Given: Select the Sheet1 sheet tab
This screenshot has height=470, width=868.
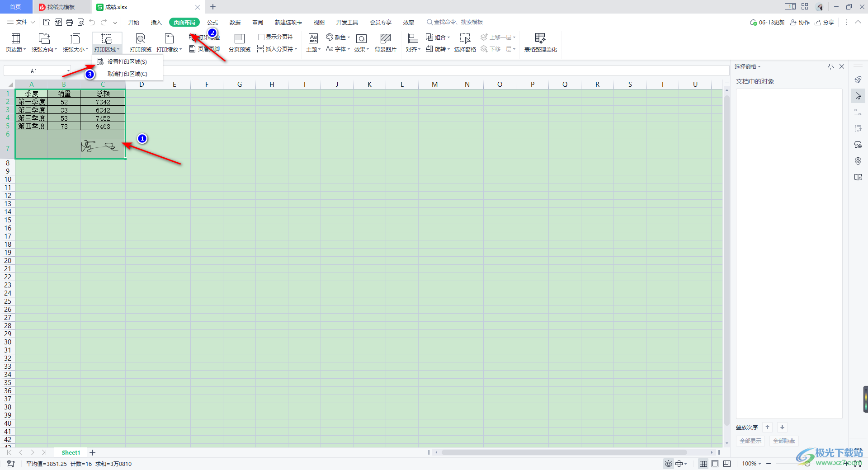Looking at the screenshot, I should click(71, 452).
